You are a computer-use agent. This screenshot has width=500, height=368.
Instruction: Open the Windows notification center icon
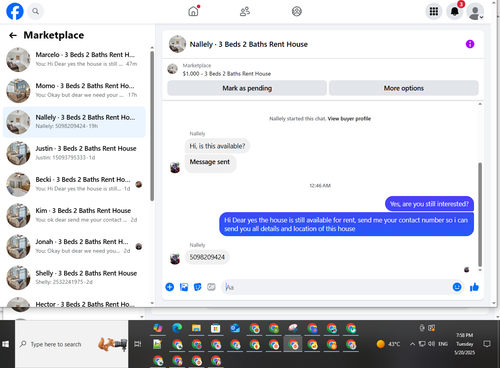point(487,344)
